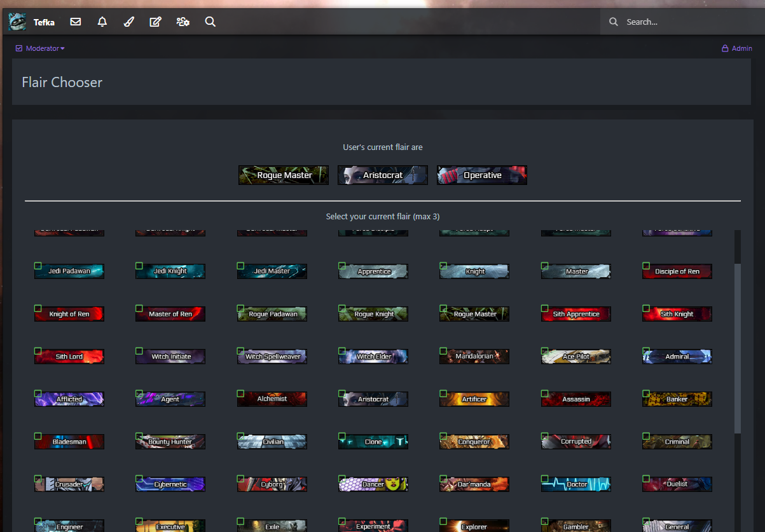Screen dimensions: 765x532
Task: Focus the Search... input field
Action: tap(682, 22)
